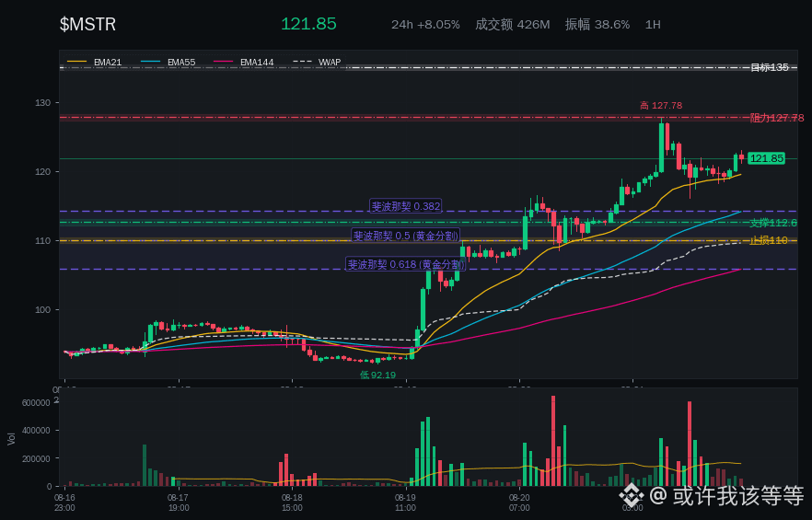Click the 130 price axis tick
The height and width of the screenshot is (520, 812).
pyautogui.click(x=43, y=103)
